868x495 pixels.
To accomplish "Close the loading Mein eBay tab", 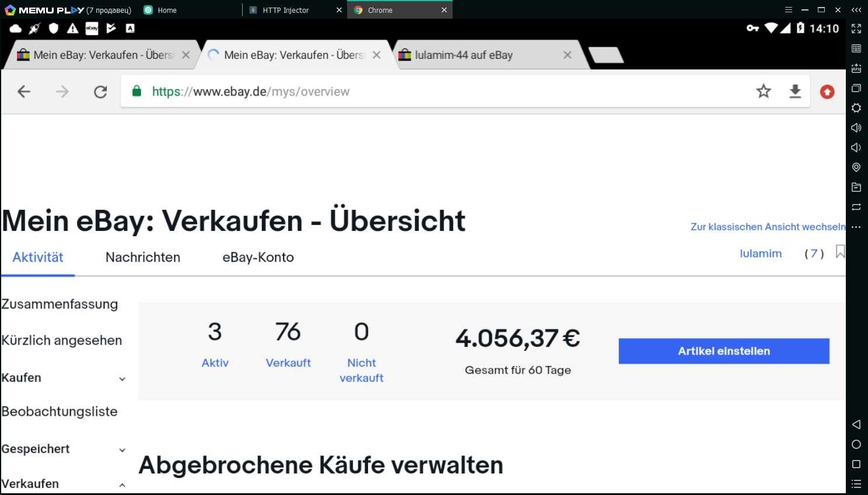I will 376,55.
